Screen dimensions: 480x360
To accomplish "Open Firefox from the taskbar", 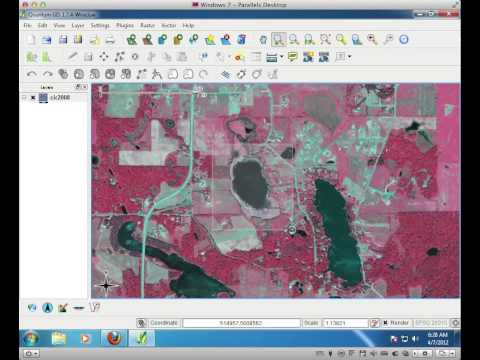I will (114, 338).
